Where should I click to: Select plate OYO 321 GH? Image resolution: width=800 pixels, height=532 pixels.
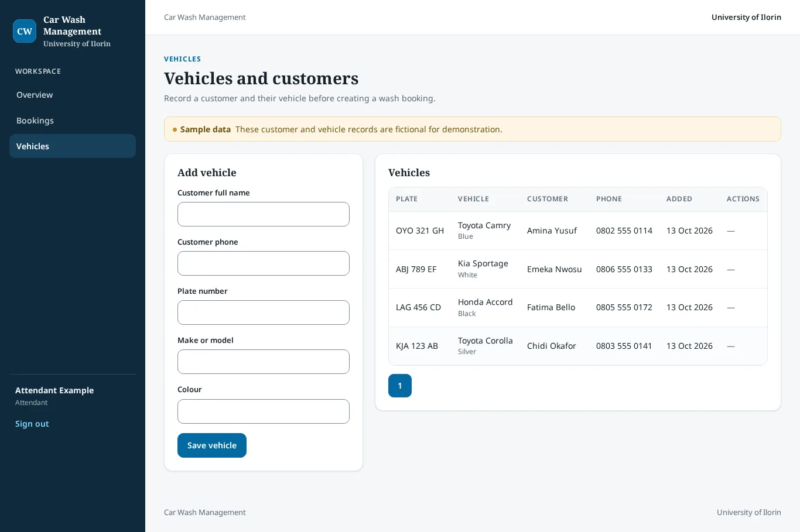[x=420, y=231]
